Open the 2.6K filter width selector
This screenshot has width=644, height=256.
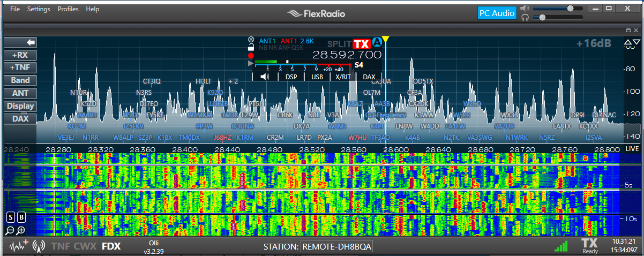coord(307,41)
